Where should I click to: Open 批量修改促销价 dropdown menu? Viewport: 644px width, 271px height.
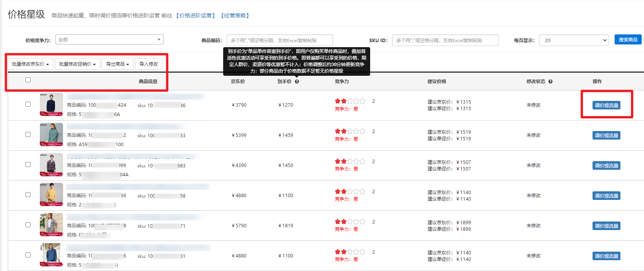click(x=77, y=64)
